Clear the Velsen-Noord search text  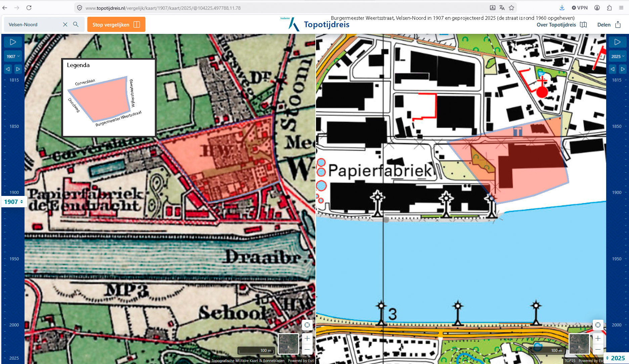(x=65, y=24)
